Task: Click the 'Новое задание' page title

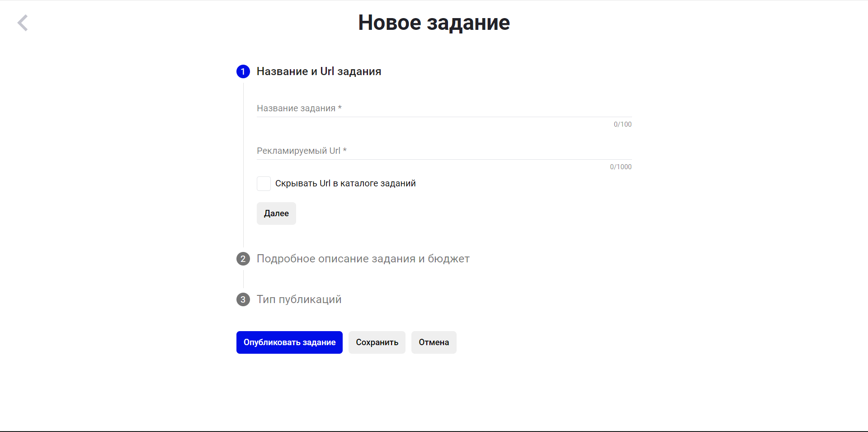Action: pyautogui.click(x=434, y=23)
